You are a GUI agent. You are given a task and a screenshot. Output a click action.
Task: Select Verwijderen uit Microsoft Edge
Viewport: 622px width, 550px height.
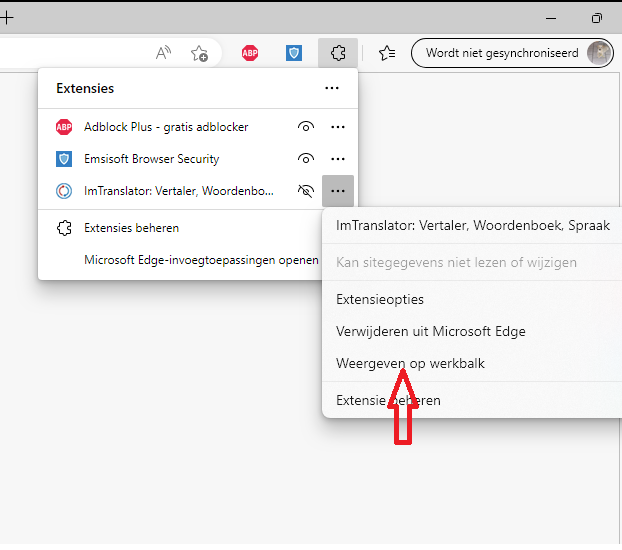pyautogui.click(x=472, y=331)
